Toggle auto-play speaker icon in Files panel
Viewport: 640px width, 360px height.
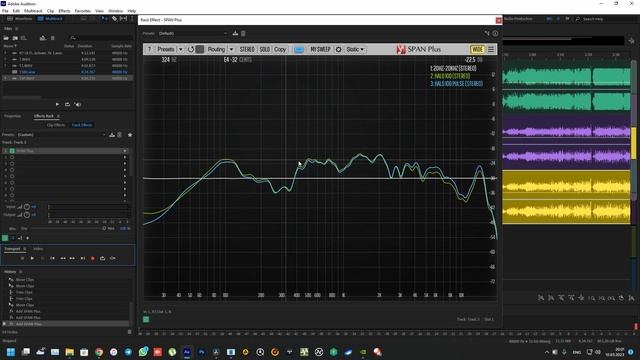coord(78,104)
